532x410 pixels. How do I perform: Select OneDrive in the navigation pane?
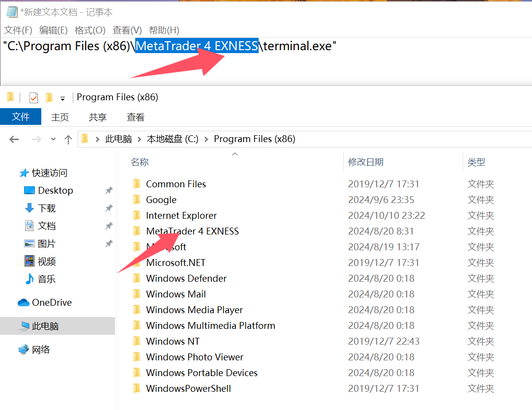52,302
